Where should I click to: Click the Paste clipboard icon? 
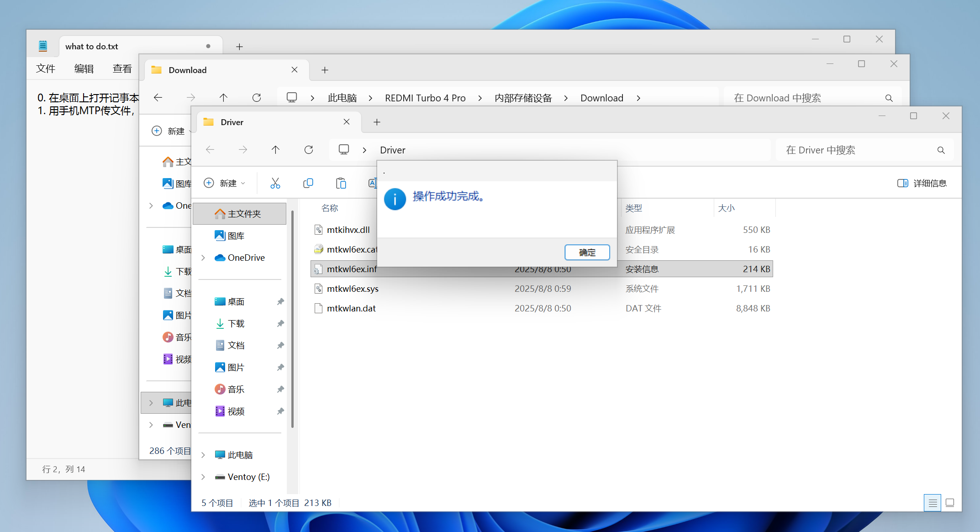[x=341, y=183]
